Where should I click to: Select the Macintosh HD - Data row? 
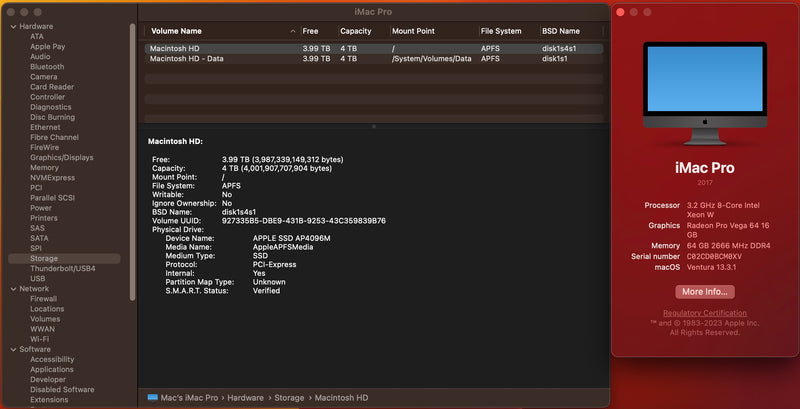373,59
